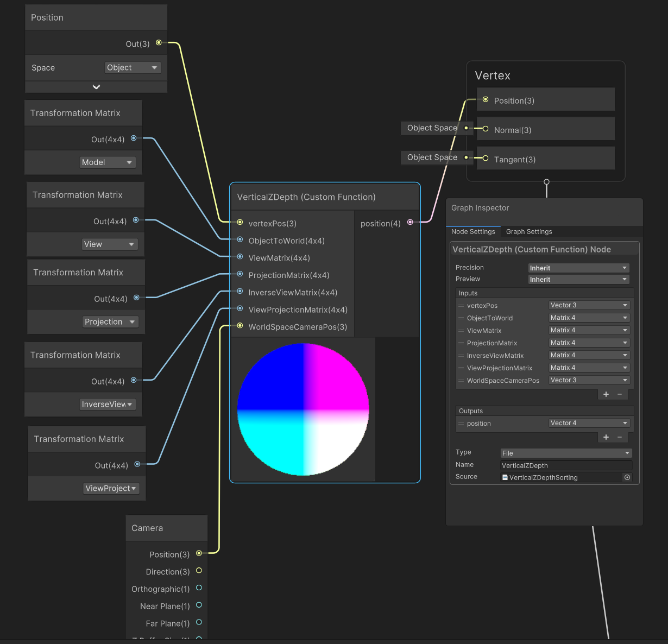Click the Out(3) port on Position node
Screen dimensions: 668x644
tap(158, 42)
